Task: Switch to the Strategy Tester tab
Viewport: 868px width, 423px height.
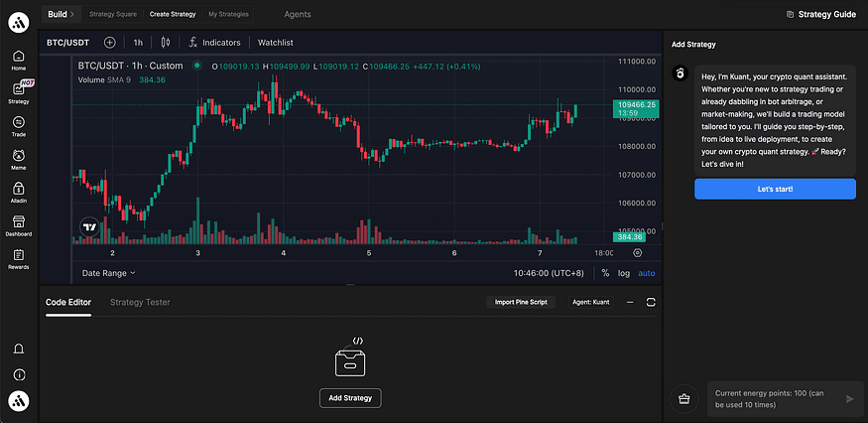Action: pyautogui.click(x=140, y=302)
